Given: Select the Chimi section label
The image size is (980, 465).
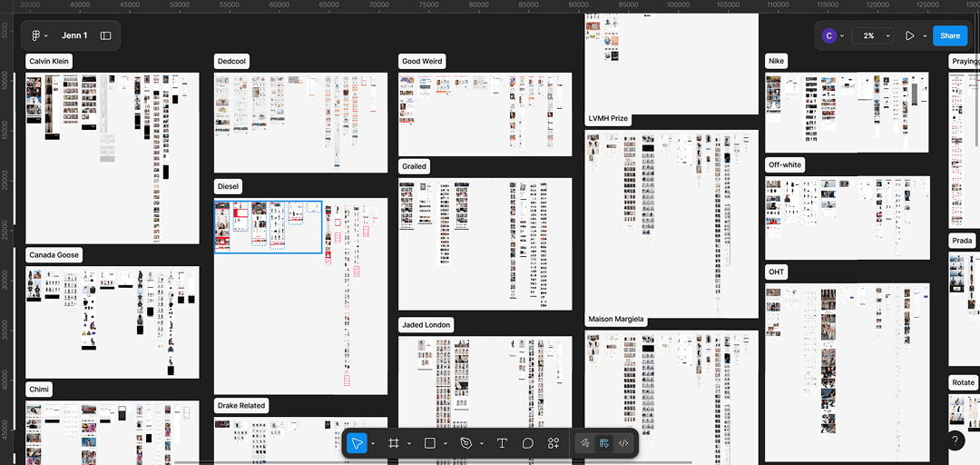Looking at the screenshot, I should point(39,390).
